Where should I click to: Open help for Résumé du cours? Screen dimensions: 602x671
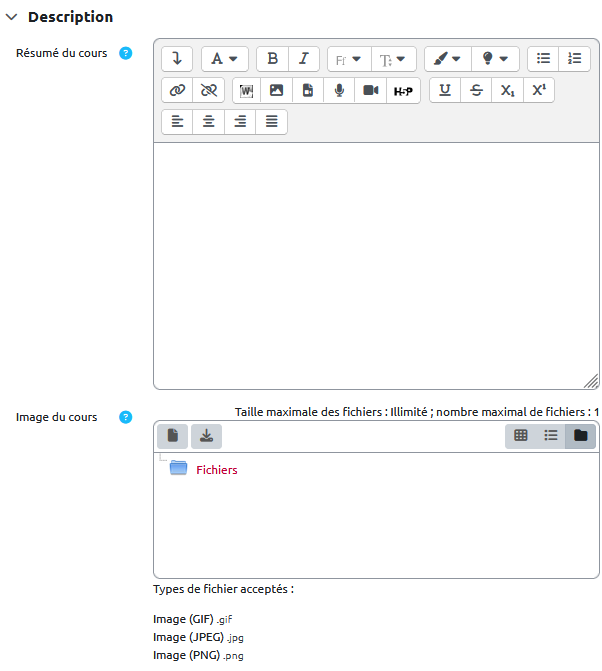(x=126, y=53)
